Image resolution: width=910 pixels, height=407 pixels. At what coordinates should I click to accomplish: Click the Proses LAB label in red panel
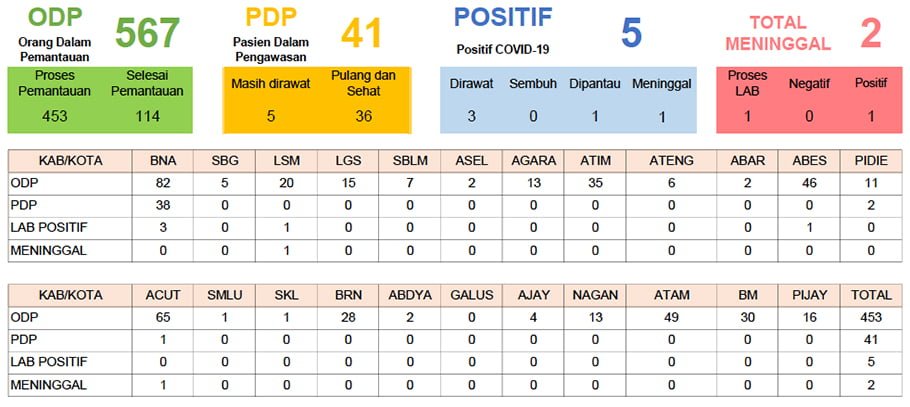[747, 84]
